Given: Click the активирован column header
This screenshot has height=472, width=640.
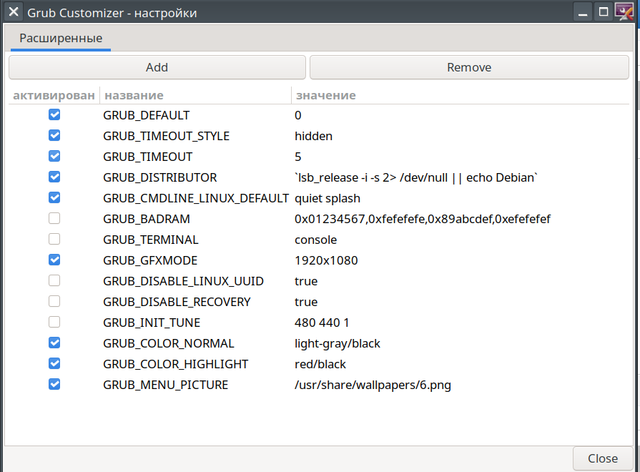Looking at the screenshot, I should coord(54,96).
